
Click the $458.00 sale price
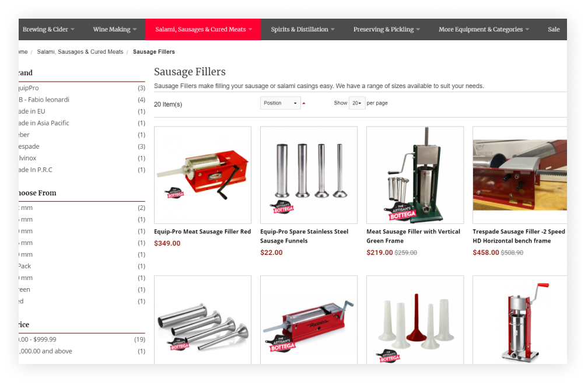tap(486, 253)
